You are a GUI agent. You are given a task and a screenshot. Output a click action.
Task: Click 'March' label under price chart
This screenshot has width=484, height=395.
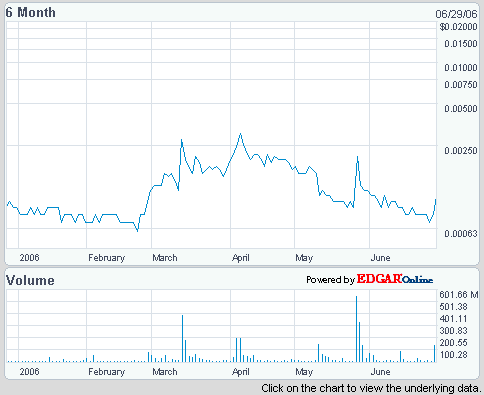pos(165,258)
